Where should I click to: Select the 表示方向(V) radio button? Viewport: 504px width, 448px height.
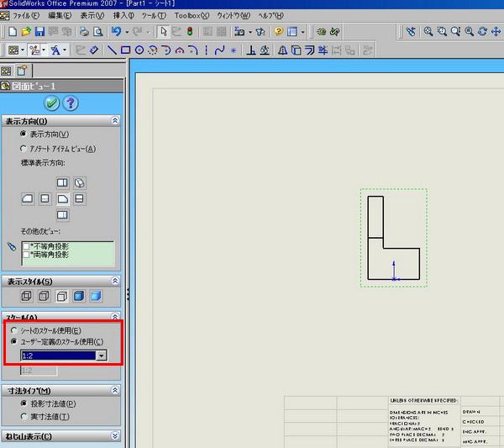(24, 134)
